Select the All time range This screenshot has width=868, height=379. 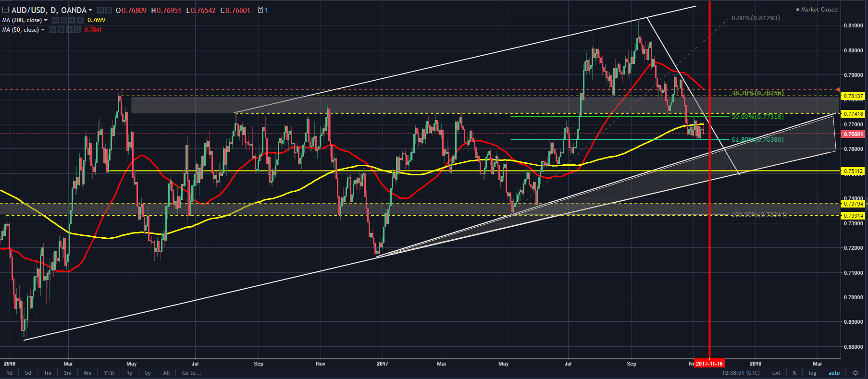coord(166,373)
